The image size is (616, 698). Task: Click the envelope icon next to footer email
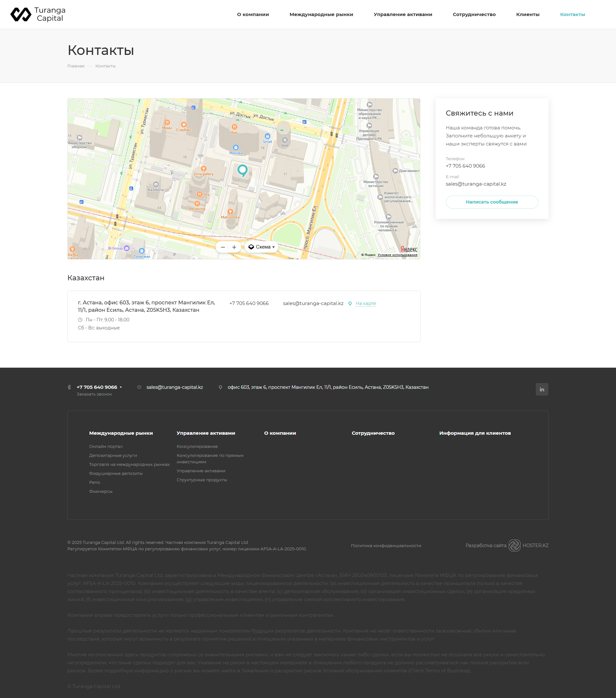point(139,387)
